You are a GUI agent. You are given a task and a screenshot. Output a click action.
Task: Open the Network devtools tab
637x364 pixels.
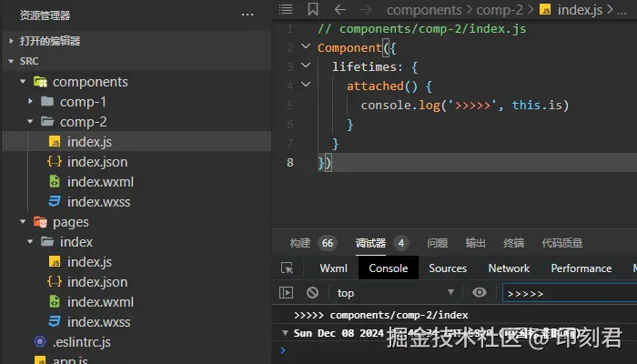pyautogui.click(x=509, y=268)
